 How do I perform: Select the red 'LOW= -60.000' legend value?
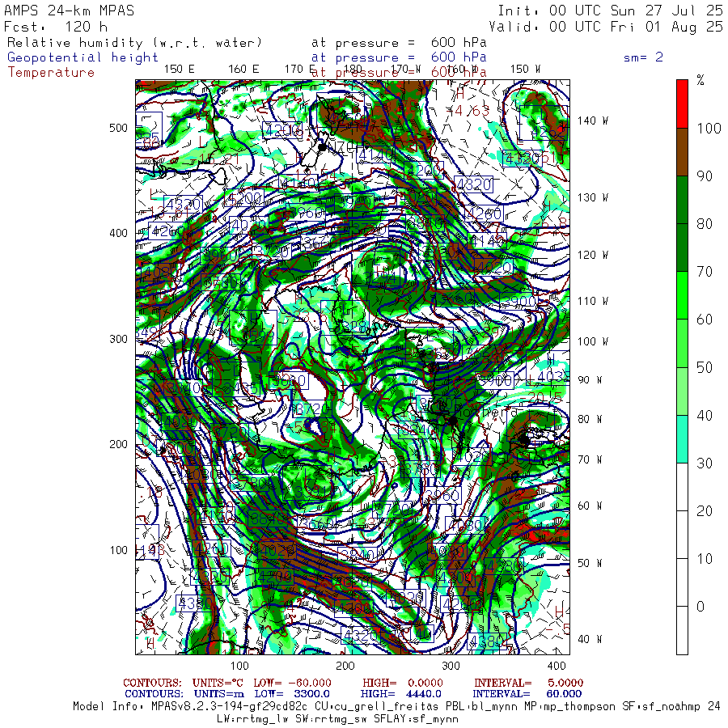pos(292,683)
